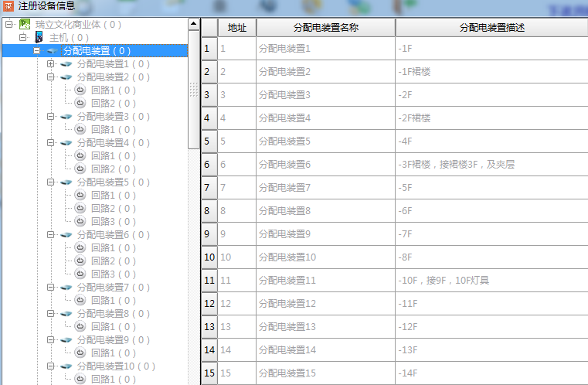
Task: Click the loop icon of 回路1 under 分配电装置7
Action: 80,301
